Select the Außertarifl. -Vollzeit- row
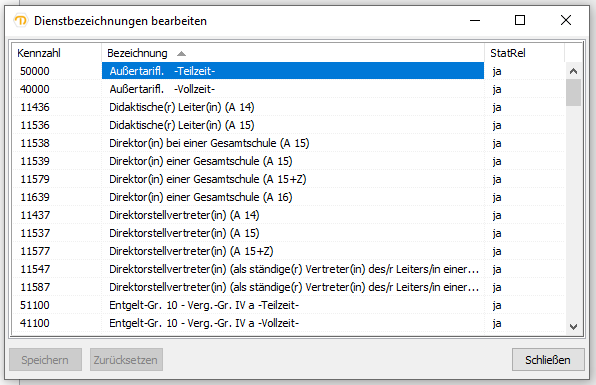This screenshot has height=385, width=596. pyautogui.click(x=289, y=89)
